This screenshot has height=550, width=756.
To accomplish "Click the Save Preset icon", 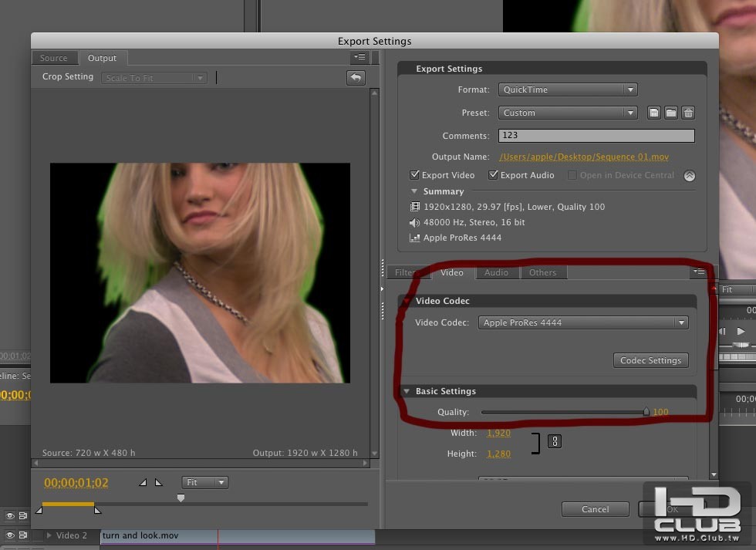I will pyautogui.click(x=654, y=113).
